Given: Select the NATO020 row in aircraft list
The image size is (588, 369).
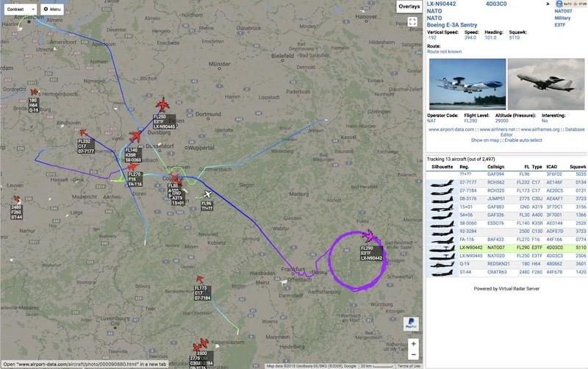Looking at the screenshot, I should click(506, 256).
